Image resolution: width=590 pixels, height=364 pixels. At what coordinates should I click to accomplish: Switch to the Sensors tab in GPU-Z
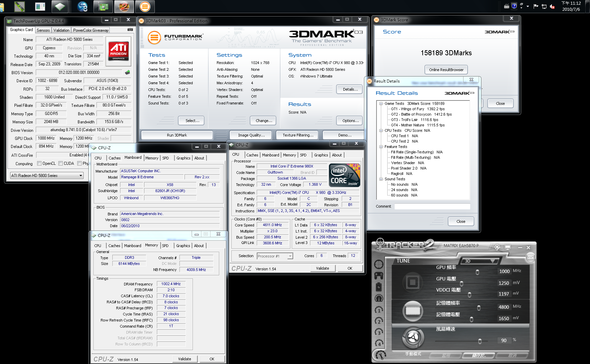click(43, 30)
